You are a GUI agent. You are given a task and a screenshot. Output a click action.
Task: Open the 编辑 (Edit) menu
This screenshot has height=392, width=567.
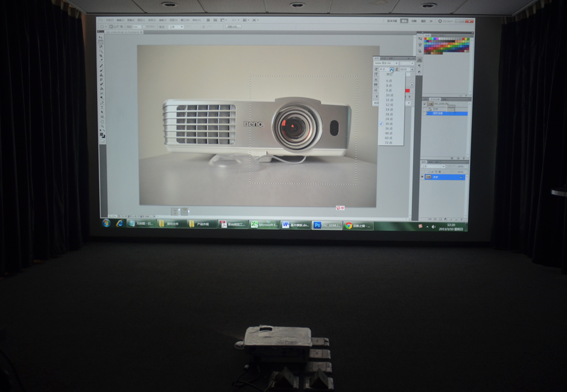[x=120, y=21]
